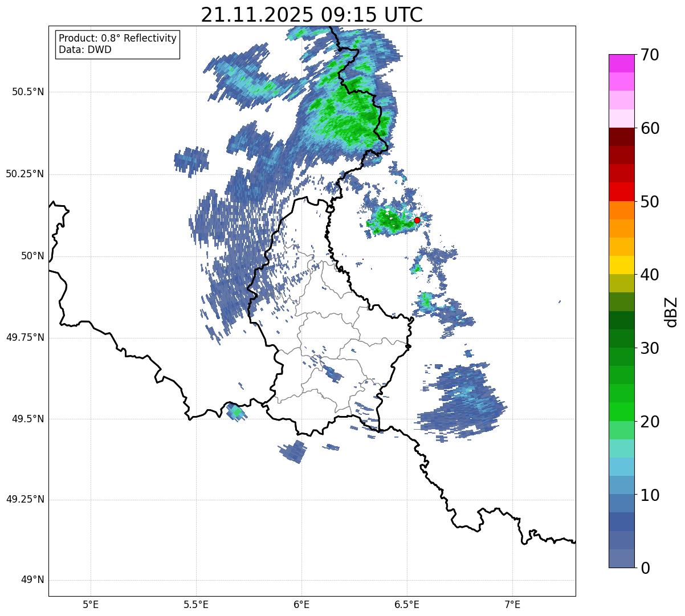Click the dBZ colorbar axis label
The height and width of the screenshot is (616, 685).
click(x=671, y=311)
